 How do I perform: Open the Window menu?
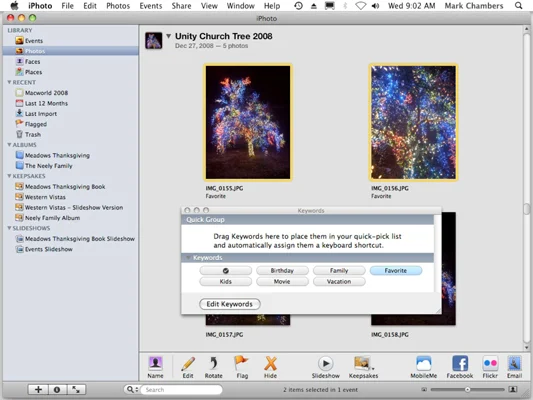pyautogui.click(x=240, y=6)
